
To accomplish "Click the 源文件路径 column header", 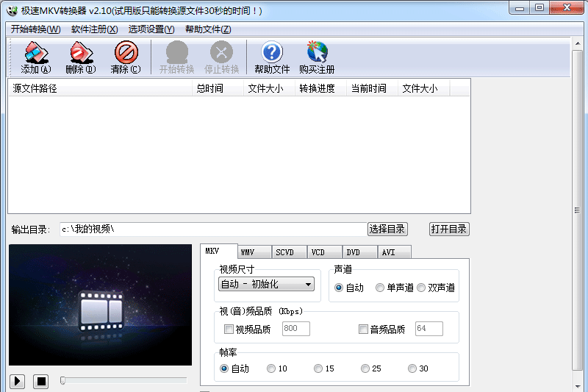I will [x=100, y=88].
